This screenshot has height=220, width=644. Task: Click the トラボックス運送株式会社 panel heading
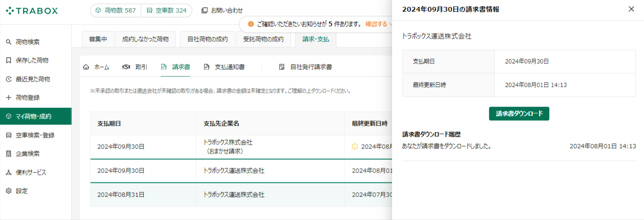[x=437, y=36]
